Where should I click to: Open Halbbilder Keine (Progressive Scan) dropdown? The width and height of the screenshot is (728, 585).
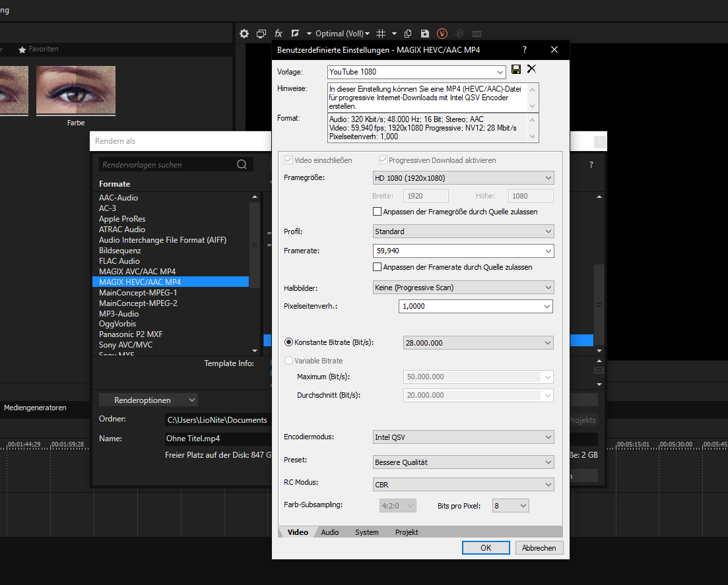(x=463, y=288)
